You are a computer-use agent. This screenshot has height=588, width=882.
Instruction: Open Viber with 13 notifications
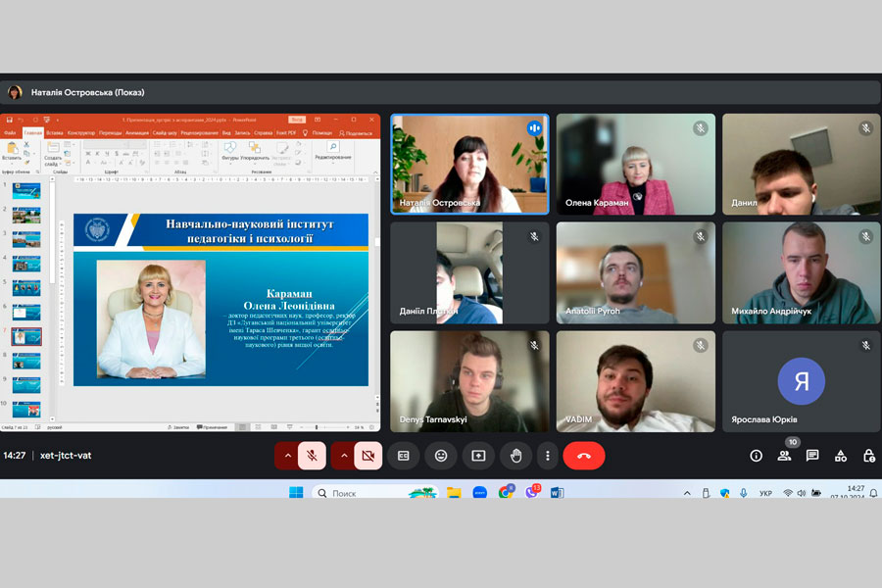(531, 492)
